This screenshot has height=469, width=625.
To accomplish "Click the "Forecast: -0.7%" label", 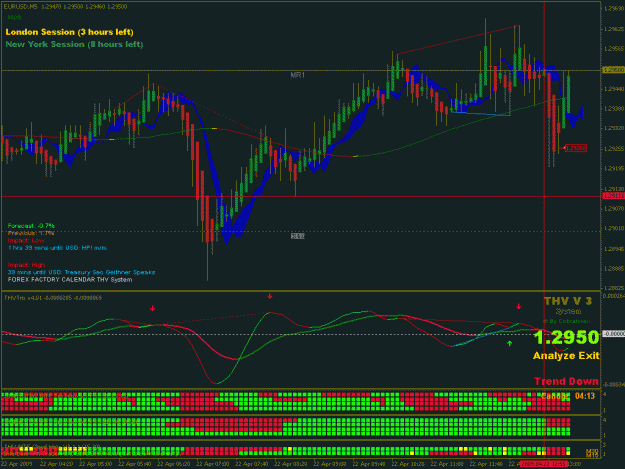I will coord(31,226).
